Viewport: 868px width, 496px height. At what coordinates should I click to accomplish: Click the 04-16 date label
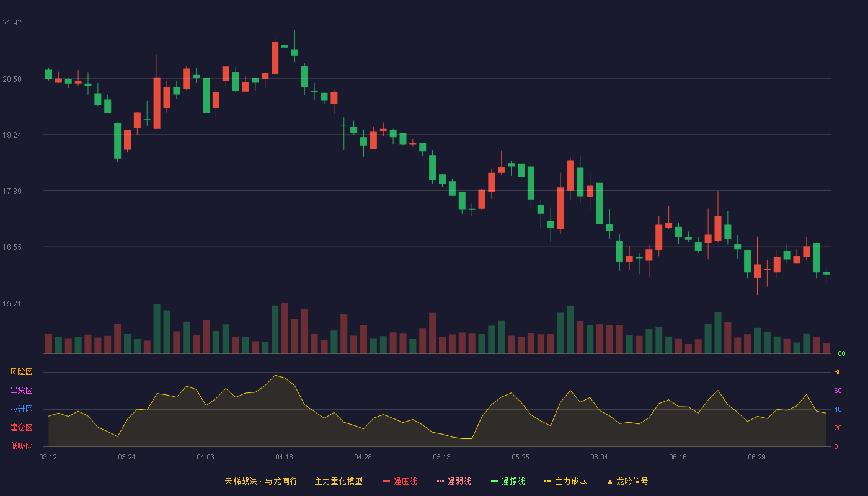pyautogui.click(x=284, y=457)
